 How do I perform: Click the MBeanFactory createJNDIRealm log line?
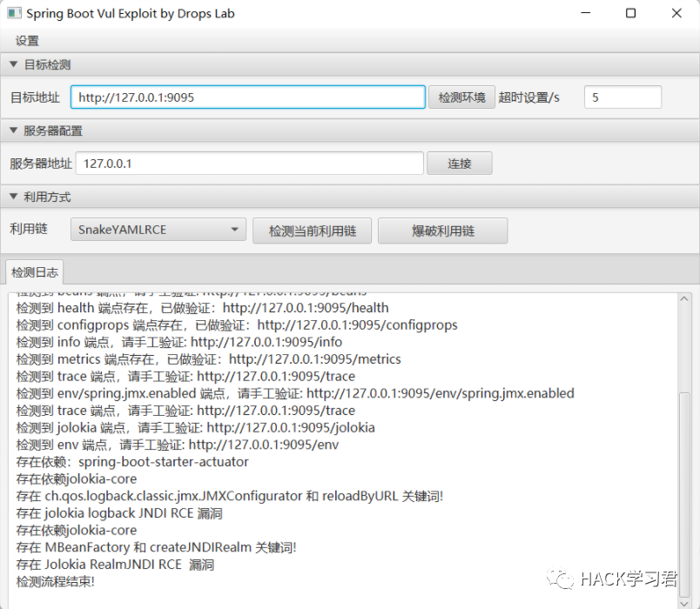(156, 547)
